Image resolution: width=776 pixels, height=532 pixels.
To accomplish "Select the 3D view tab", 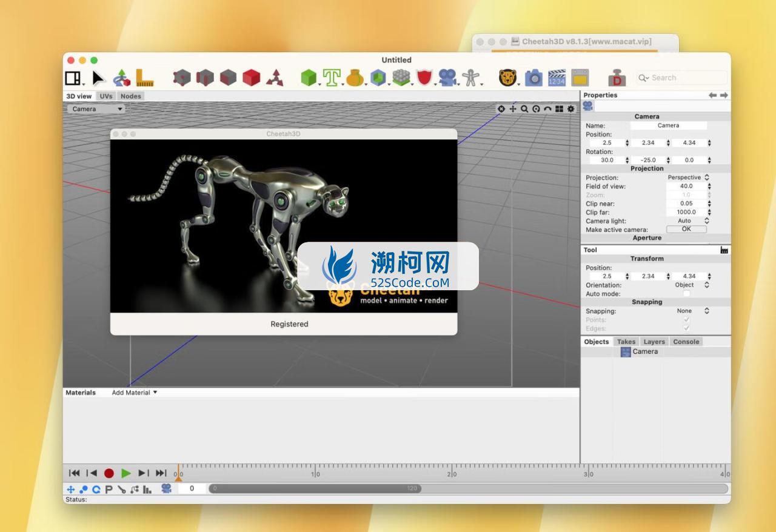I will pos(79,96).
